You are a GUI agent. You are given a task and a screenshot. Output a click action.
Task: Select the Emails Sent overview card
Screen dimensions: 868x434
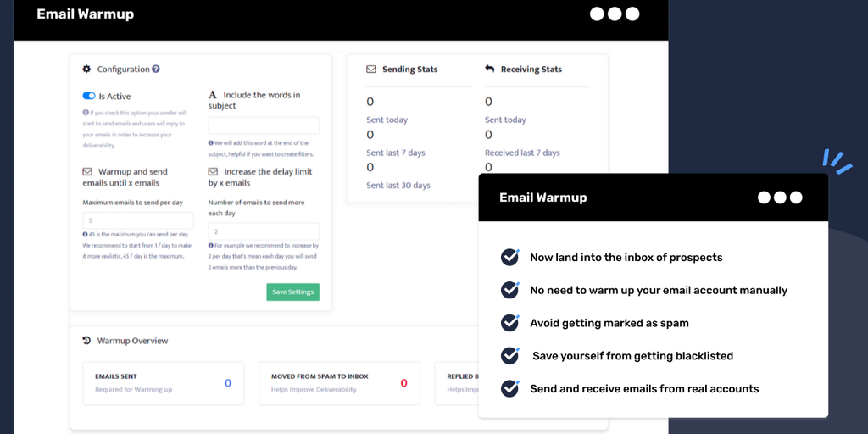pyautogui.click(x=163, y=383)
